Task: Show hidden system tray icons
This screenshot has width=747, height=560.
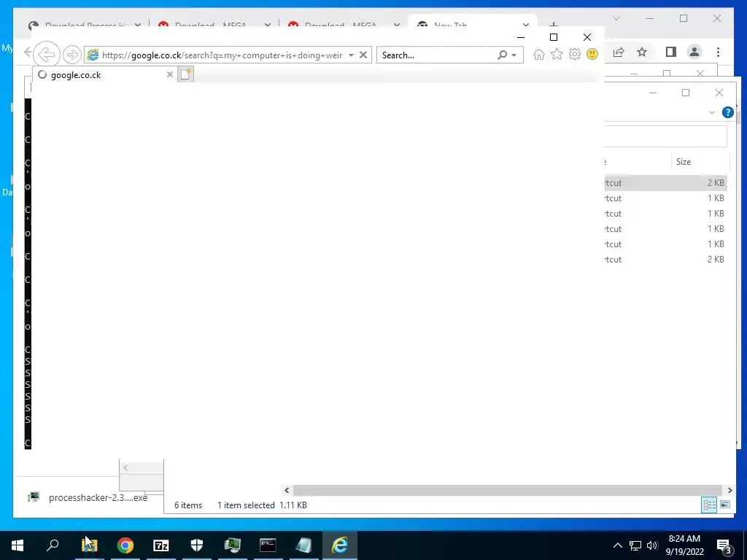Action: click(x=617, y=545)
